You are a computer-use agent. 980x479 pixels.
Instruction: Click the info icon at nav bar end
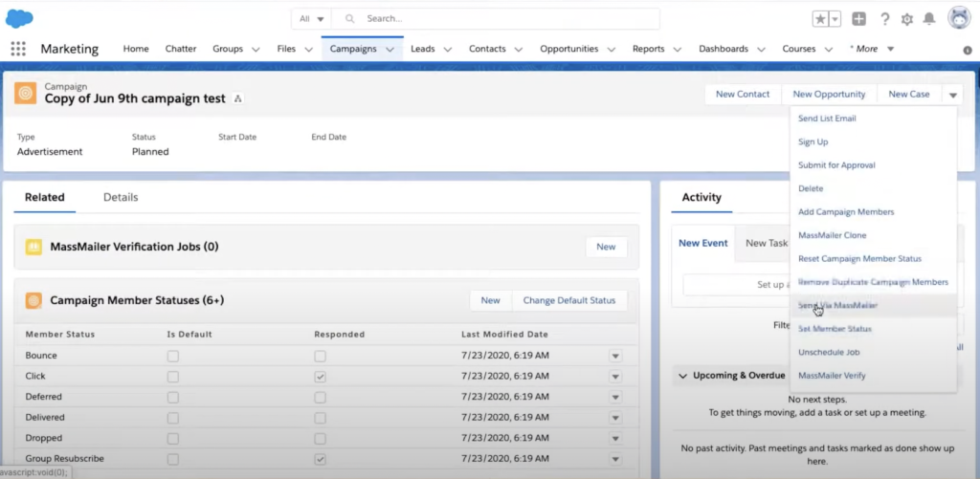point(968,50)
